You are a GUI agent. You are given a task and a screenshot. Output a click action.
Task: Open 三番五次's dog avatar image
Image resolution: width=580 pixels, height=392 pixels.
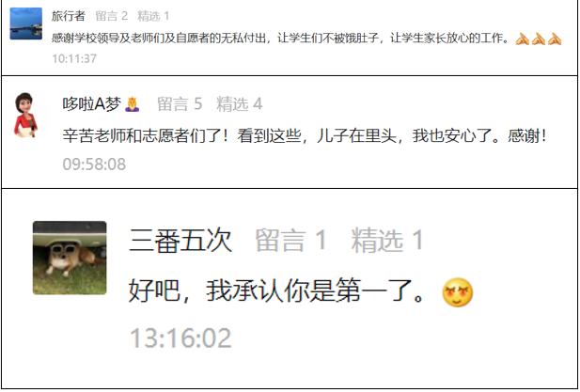coord(70,258)
